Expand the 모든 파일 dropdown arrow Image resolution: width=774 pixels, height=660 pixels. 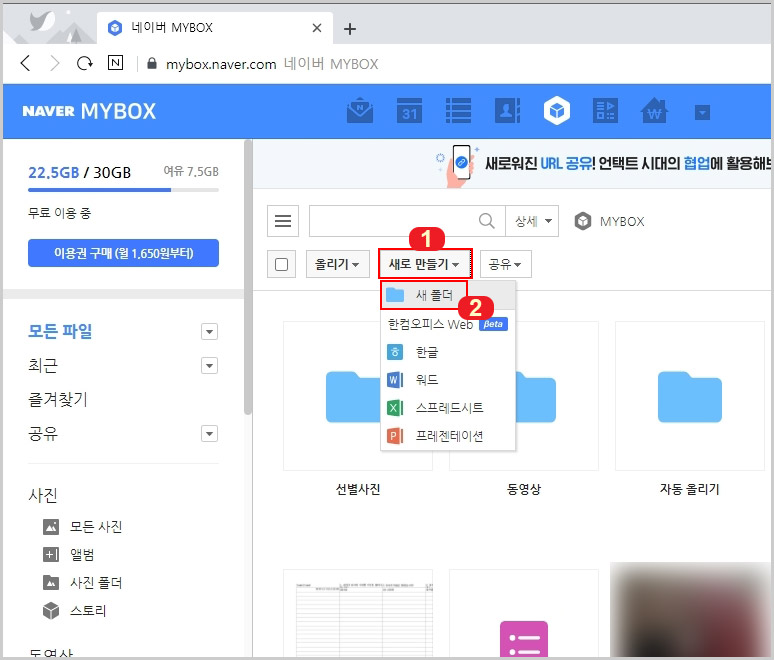pos(209,332)
